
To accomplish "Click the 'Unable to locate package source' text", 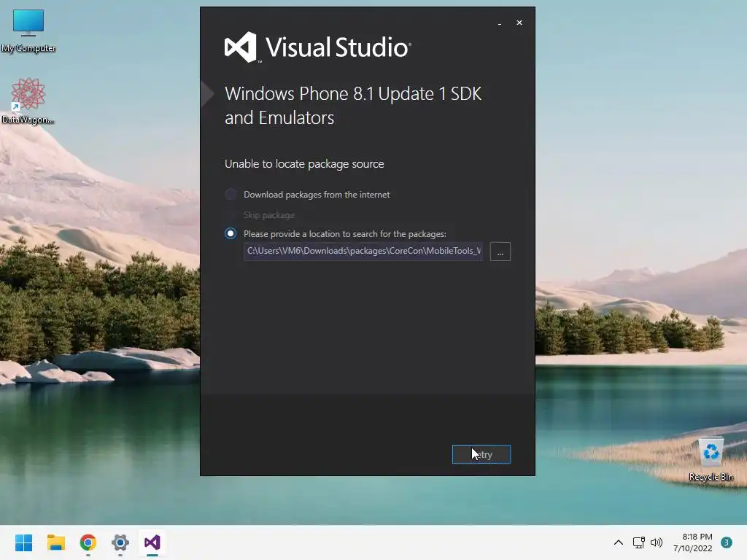I will (x=304, y=164).
